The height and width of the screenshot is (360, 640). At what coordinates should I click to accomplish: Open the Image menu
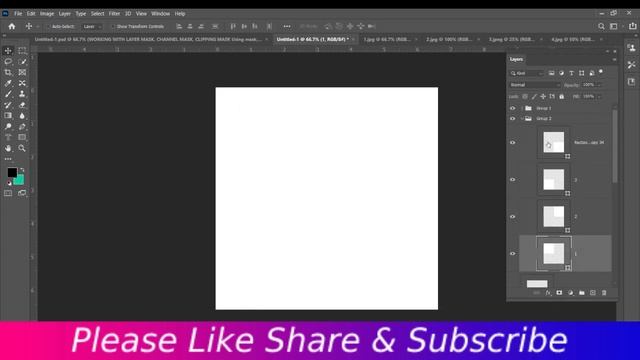pos(47,14)
